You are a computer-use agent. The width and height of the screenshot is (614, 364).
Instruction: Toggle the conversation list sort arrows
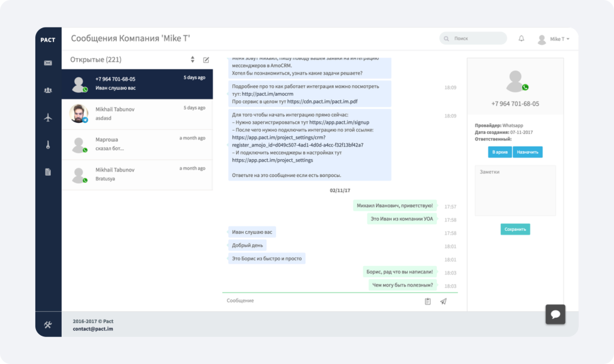tap(192, 59)
